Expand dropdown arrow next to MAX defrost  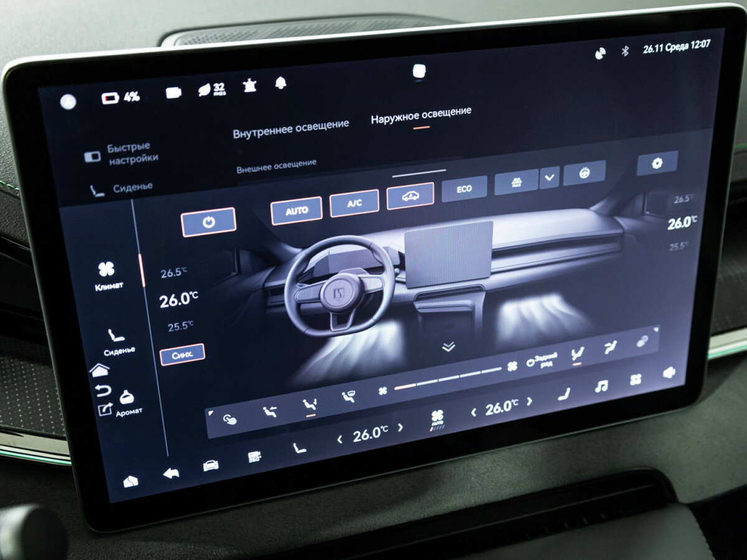549,177
